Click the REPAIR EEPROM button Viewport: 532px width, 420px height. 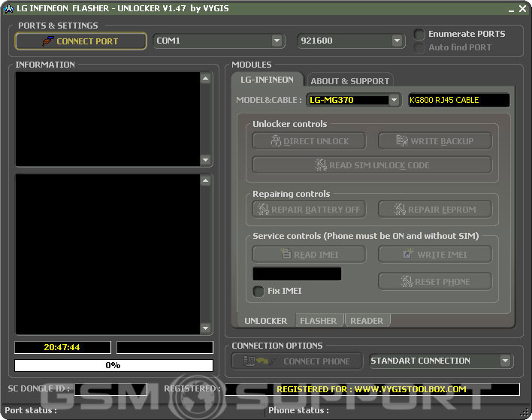[x=435, y=210]
